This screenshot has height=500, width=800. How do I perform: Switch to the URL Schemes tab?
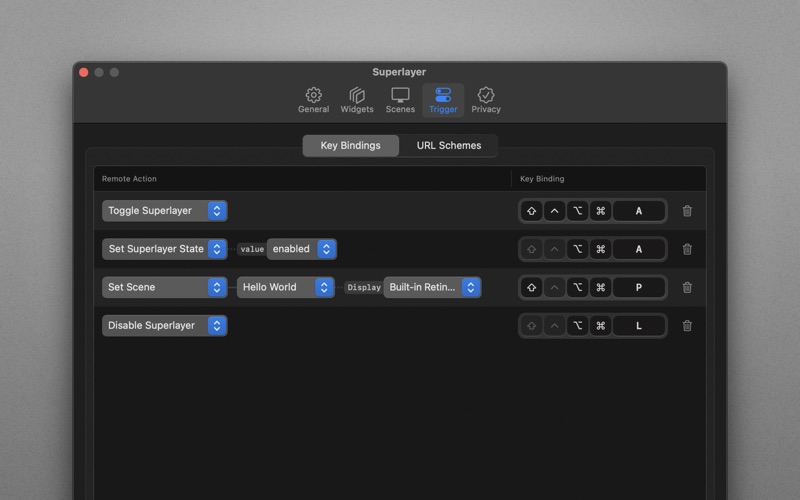point(448,146)
